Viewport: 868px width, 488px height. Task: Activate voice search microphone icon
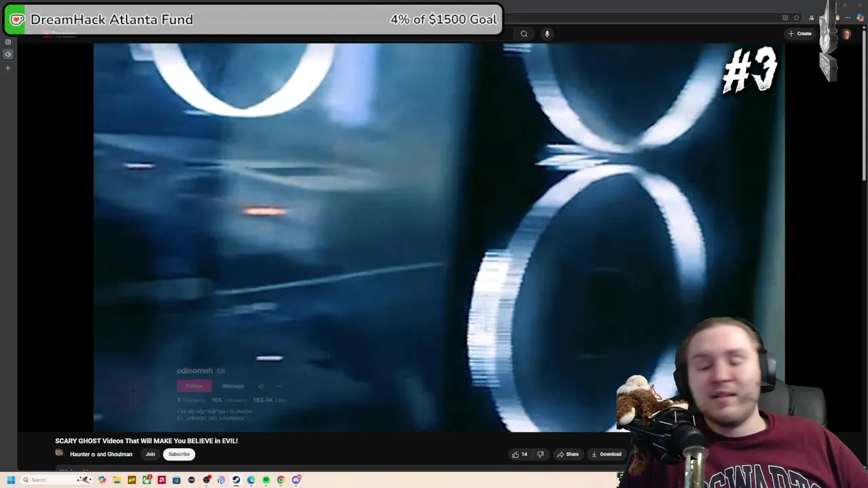(x=547, y=33)
